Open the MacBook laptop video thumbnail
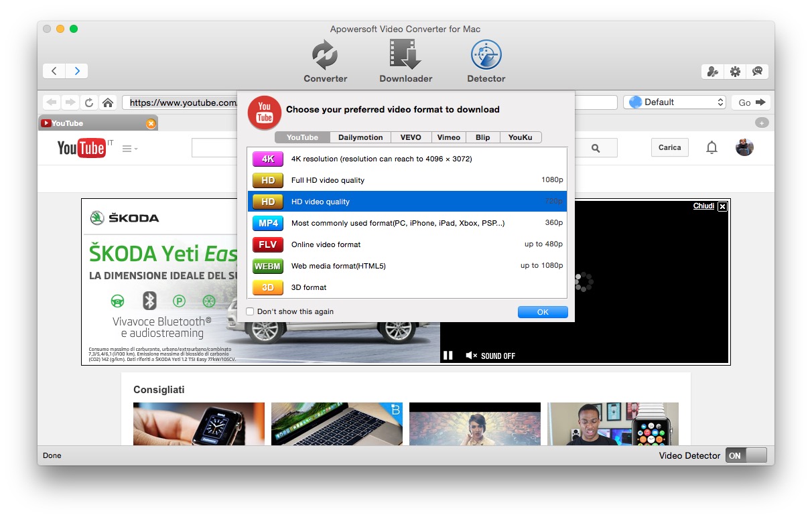Viewport: 812px width, 519px height. point(337,424)
